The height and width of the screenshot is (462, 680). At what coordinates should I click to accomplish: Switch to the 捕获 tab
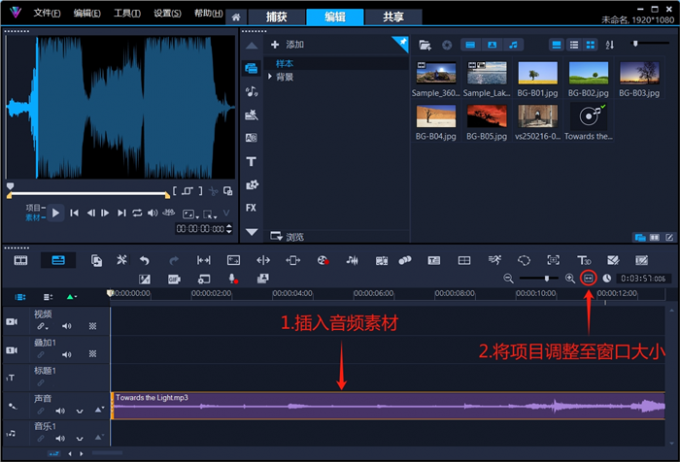click(277, 17)
